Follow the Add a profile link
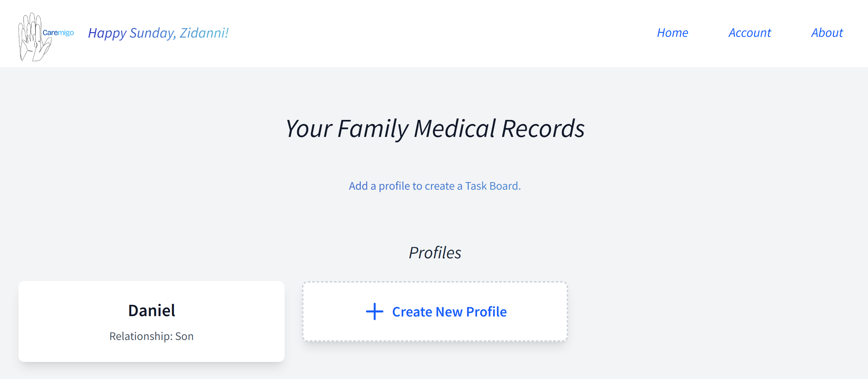868x379 pixels. [x=435, y=186]
